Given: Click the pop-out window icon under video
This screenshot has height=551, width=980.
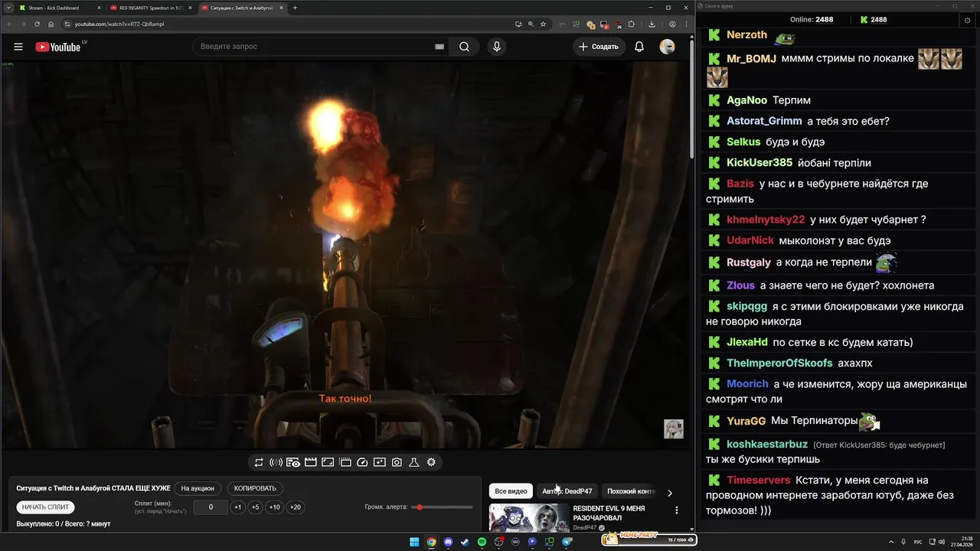Looking at the screenshot, I should point(345,462).
